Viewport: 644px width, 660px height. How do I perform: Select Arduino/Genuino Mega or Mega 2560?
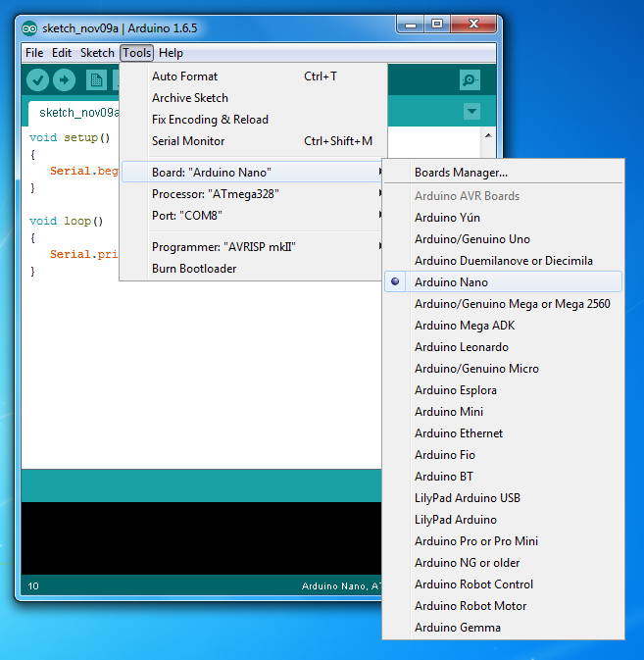(503, 304)
